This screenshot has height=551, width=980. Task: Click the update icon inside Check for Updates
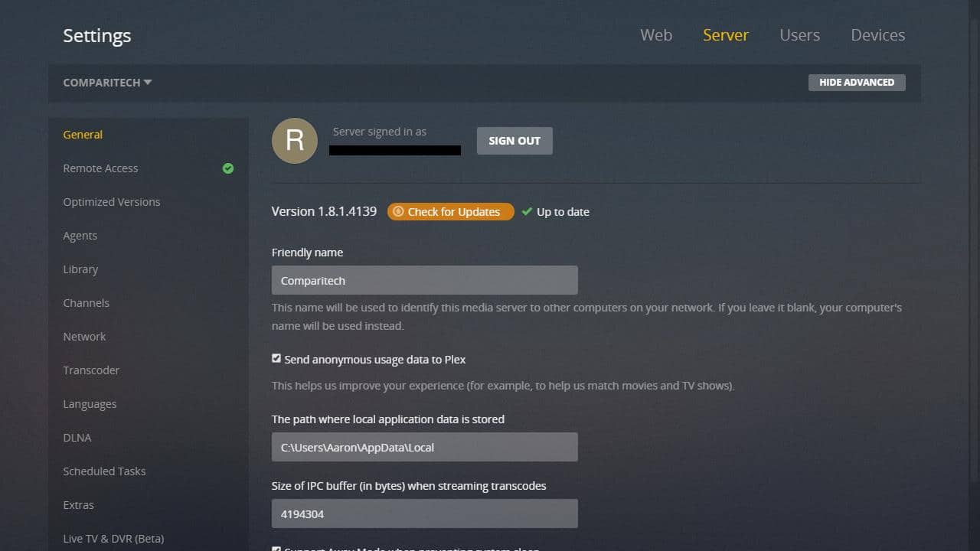[399, 212]
